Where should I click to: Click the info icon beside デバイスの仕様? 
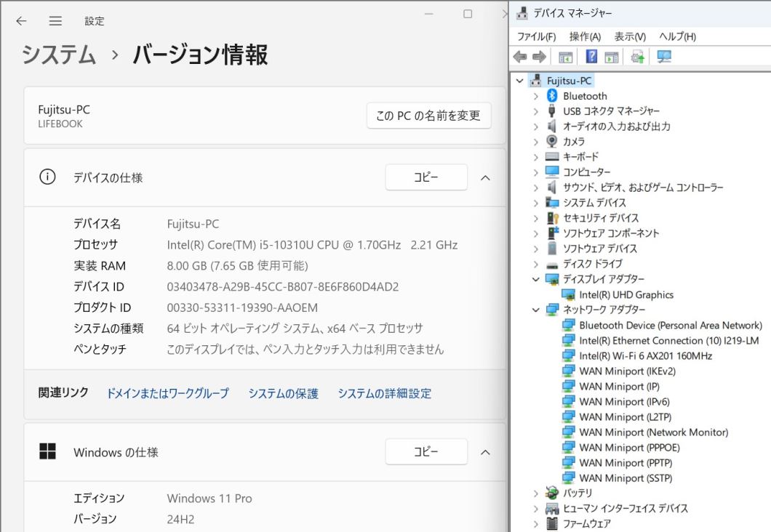(47, 177)
